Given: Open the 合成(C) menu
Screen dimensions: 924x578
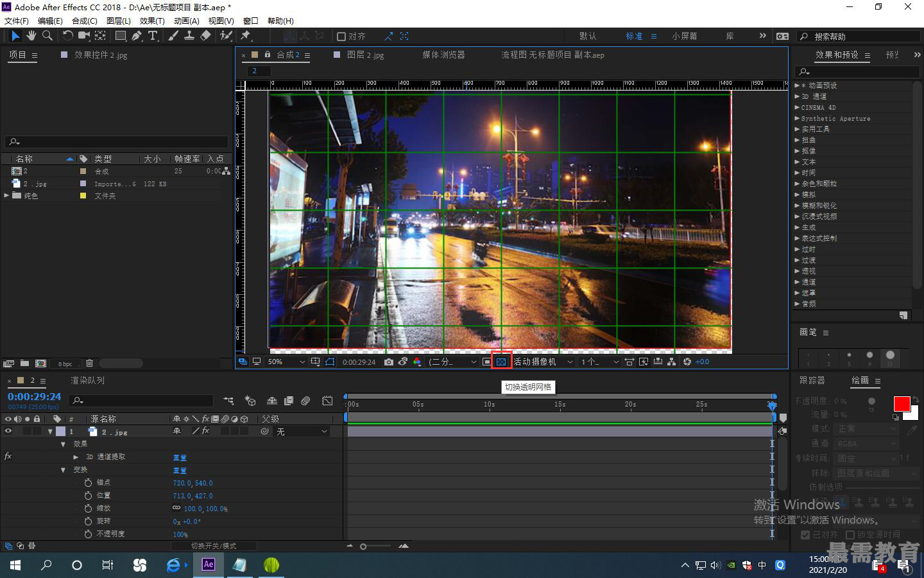Looking at the screenshot, I should coord(85,21).
